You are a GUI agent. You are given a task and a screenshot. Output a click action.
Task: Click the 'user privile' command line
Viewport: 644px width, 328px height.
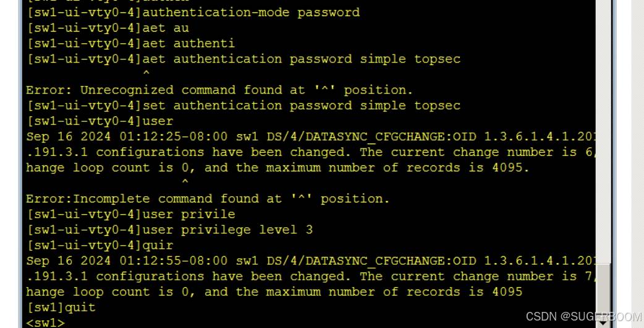(x=131, y=214)
